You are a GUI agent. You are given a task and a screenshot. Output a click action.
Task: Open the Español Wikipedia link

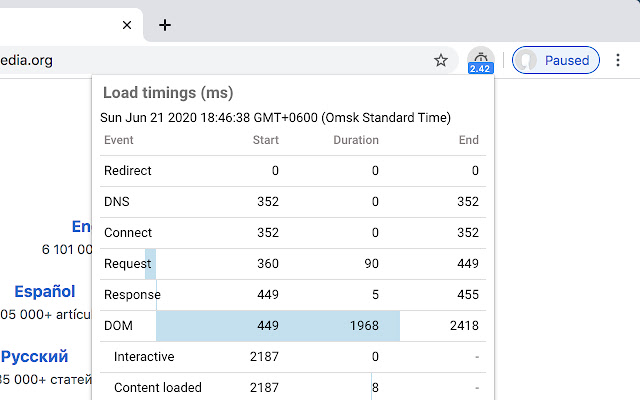click(x=45, y=292)
